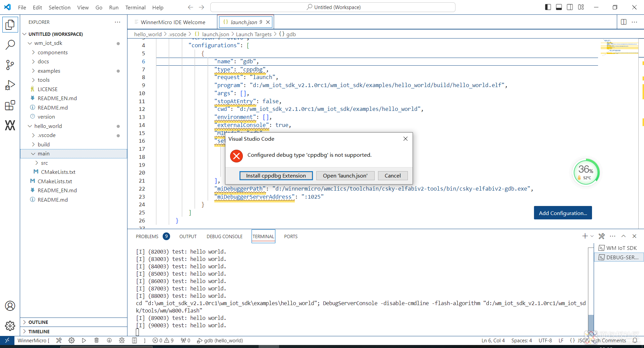Click Open 'launch.json' button in dialog
The width and height of the screenshot is (644, 348).
pyautogui.click(x=345, y=176)
